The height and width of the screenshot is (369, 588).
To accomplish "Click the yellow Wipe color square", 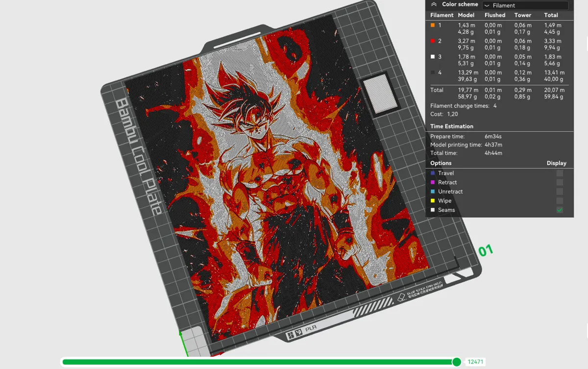I will point(433,201).
